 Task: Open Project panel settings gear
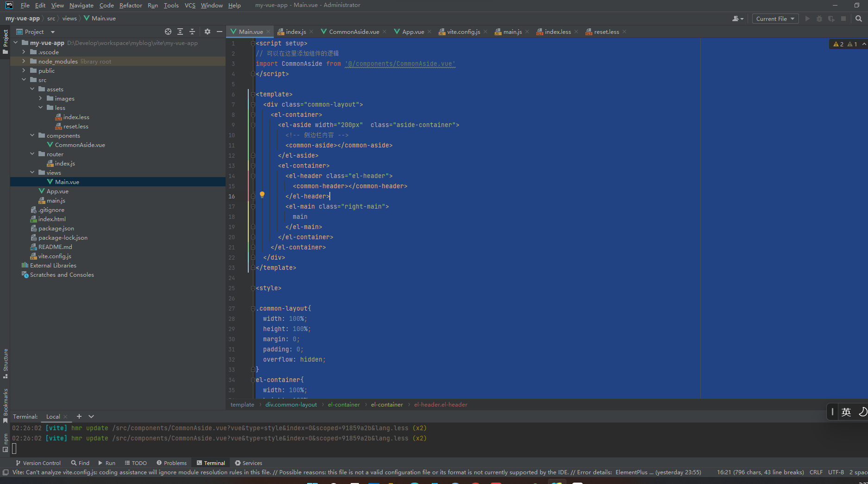(207, 32)
